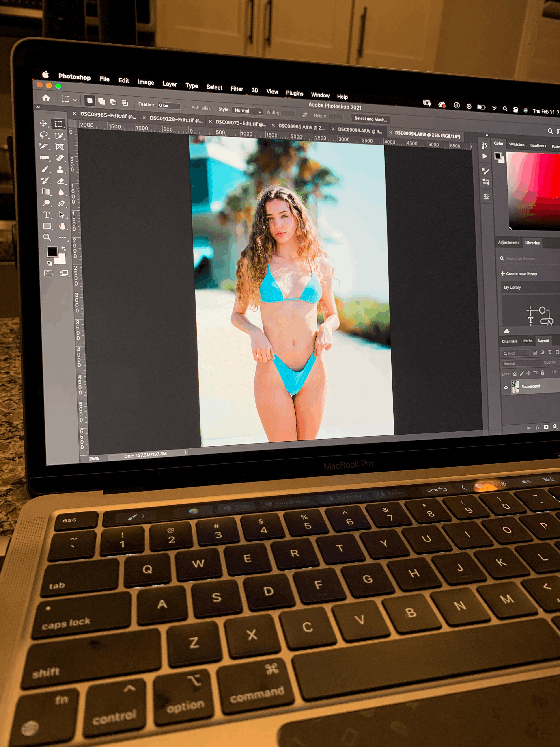Select the Hand tool
Viewport: 560px width, 747px height.
click(x=62, y=226)
